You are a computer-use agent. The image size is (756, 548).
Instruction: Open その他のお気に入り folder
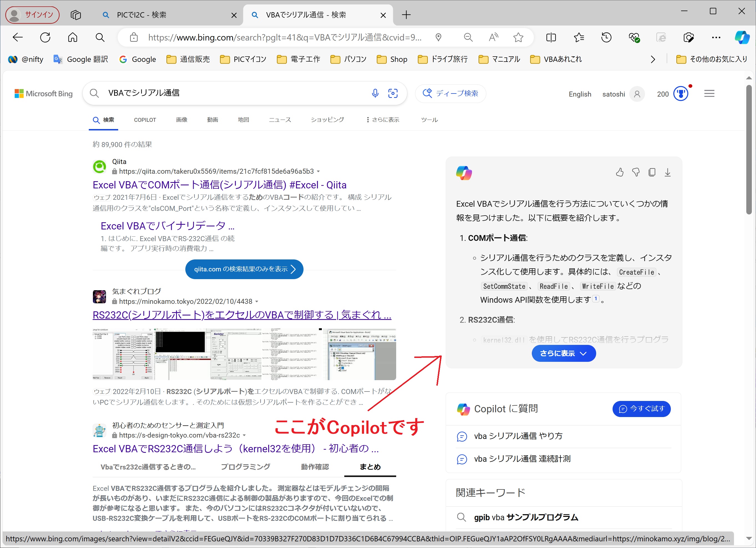point(712,59)
